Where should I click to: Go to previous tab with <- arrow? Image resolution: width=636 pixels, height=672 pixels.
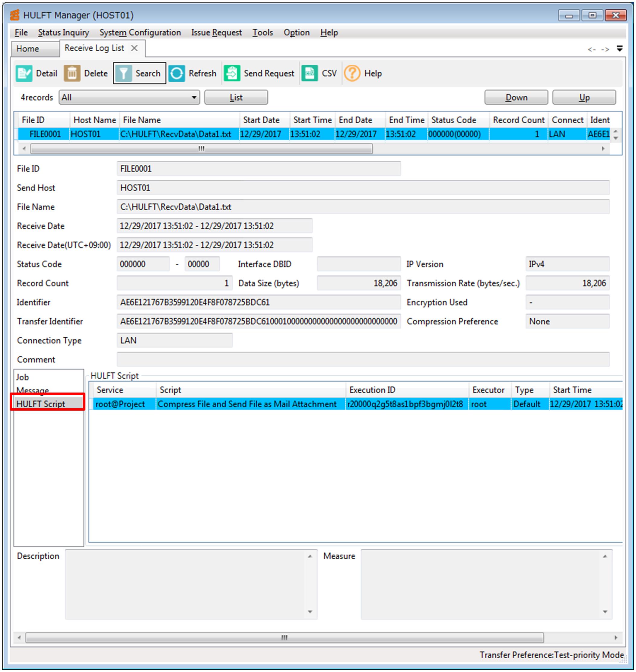point(592,49)
